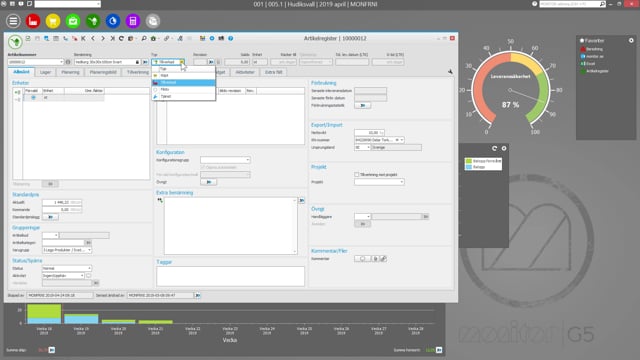Image resolution: width=640 pixels, height=360 pixels.
Task: Select the radio button in Enheter row
Action: point(33,98)
